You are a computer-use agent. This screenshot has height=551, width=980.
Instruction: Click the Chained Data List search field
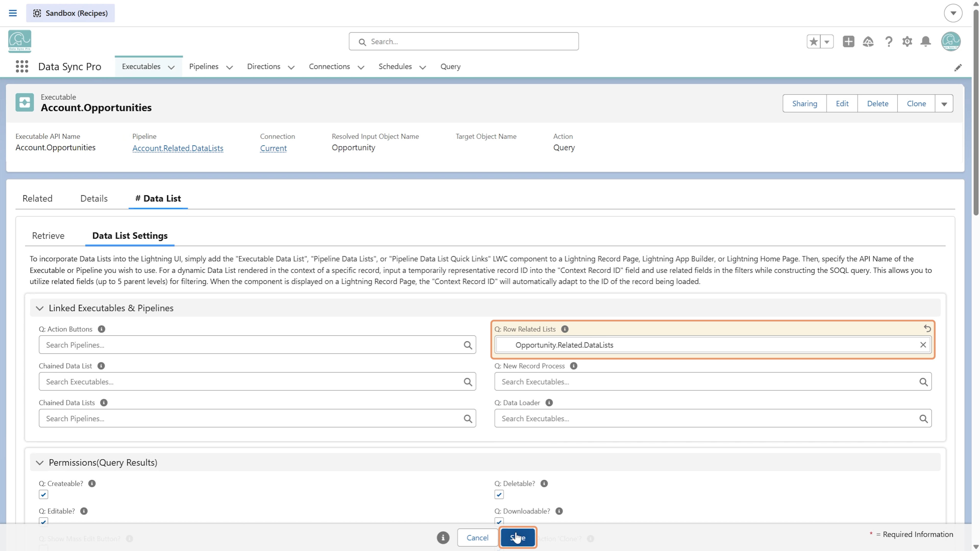257,381
